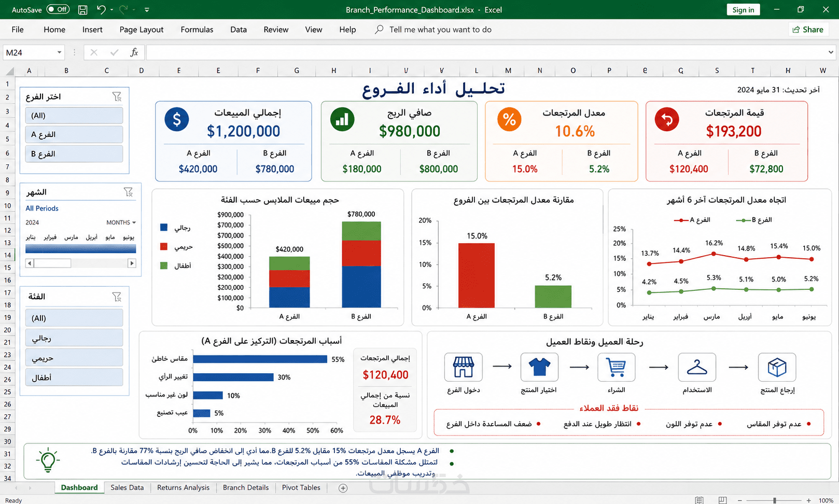Switch to the Returns Analysis sheet tab

183,487
